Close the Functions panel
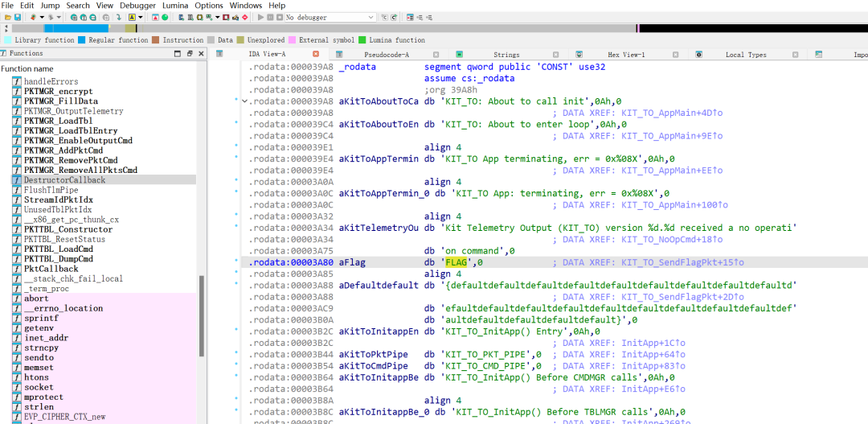 click(201, 54)
